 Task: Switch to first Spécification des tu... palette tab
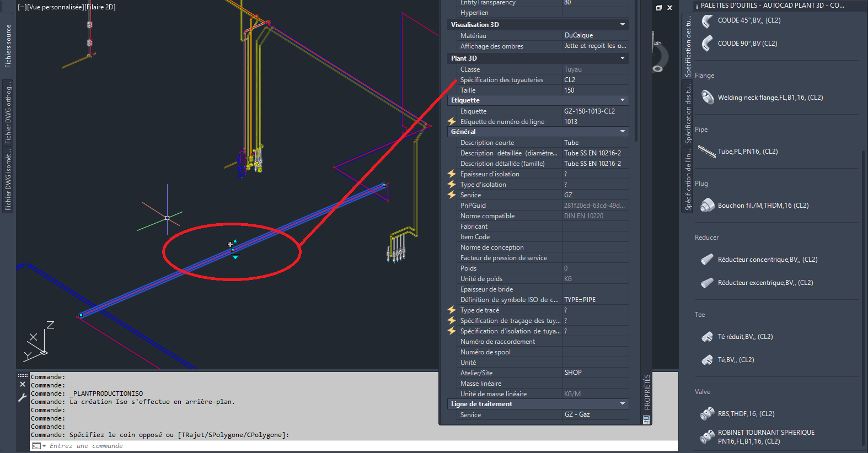point(688,46)
